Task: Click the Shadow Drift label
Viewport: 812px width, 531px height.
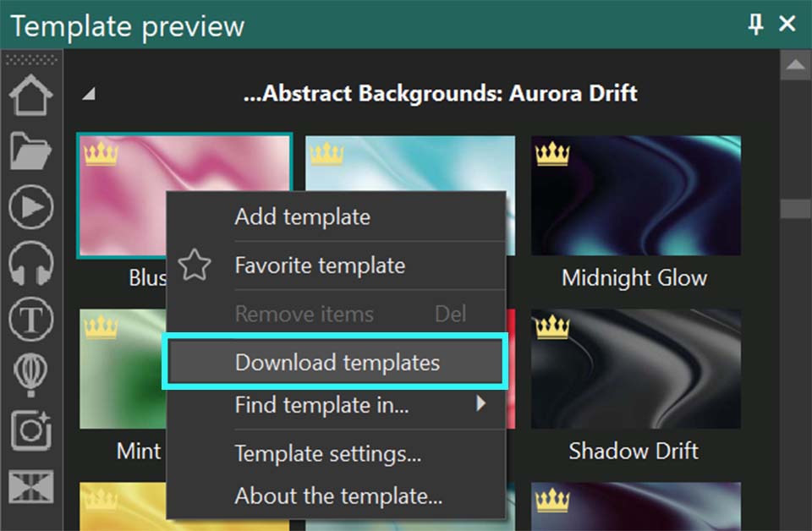Action: [x=634, y=451]
